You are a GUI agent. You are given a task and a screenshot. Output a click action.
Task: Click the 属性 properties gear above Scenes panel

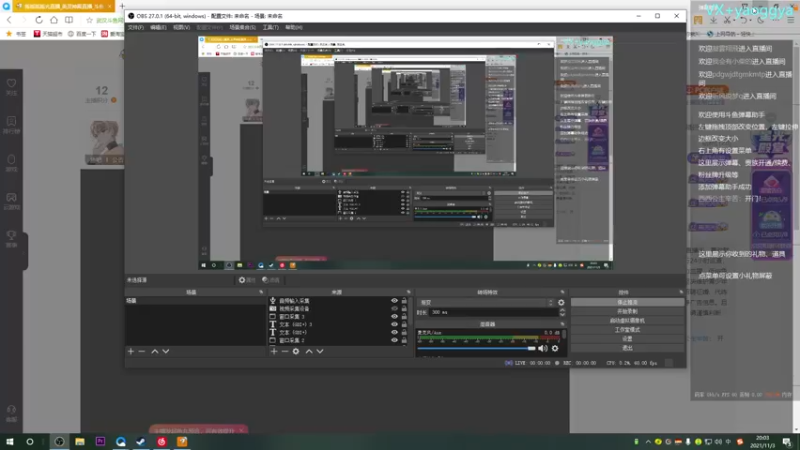[247, 280]
